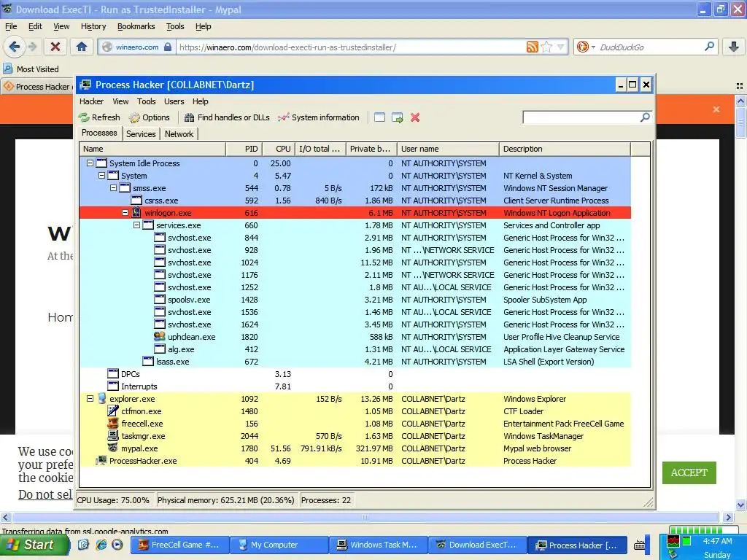Viewport: 747px width, 560px height.
Task: Open the Tools menu in Process Hacker
Action: point(146,101)
